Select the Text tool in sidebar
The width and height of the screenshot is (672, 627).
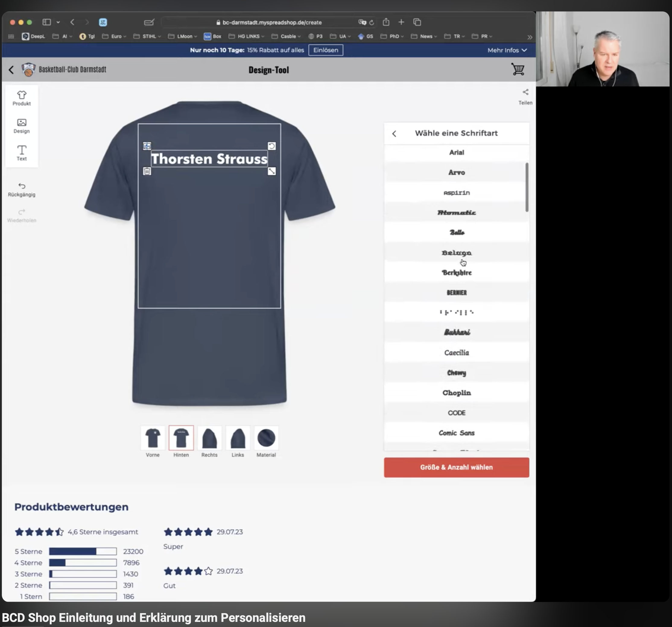pos(22,153)
